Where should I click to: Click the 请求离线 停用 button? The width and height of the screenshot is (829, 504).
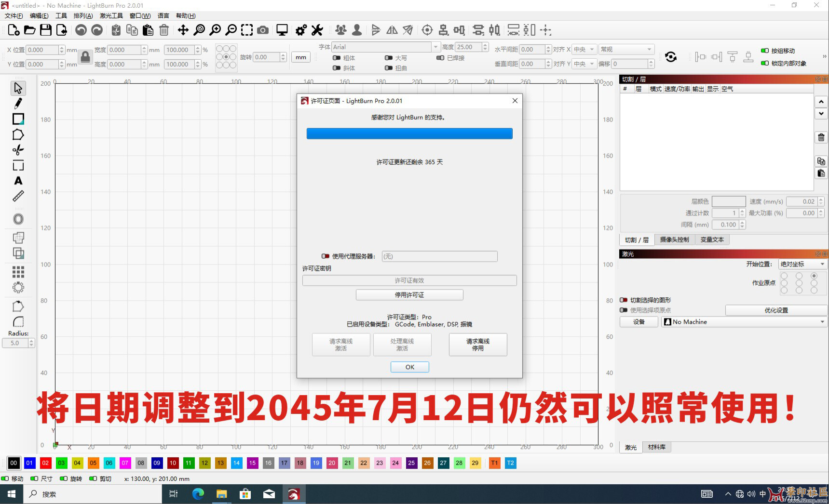point(478,345)
